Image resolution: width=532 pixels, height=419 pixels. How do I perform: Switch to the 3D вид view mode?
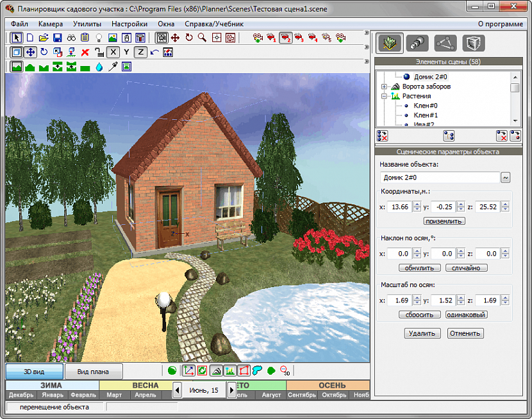[x=35, y=371]
